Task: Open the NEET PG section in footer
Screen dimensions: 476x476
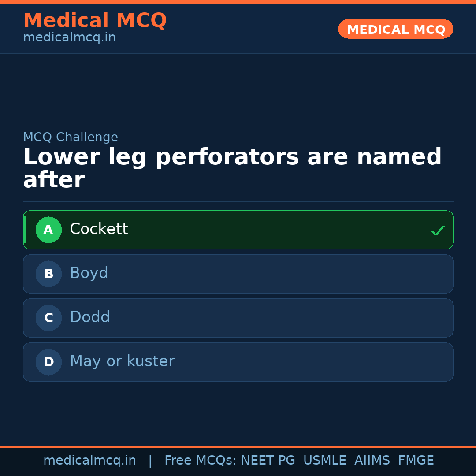Action: point(268,460)
